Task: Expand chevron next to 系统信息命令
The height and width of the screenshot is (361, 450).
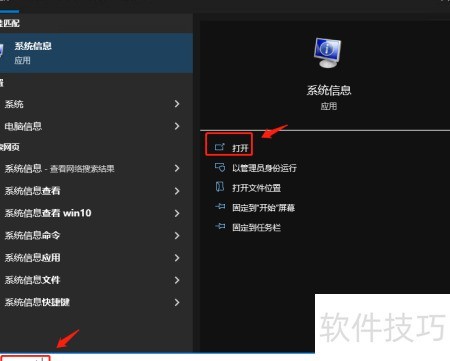Action: tap(177, 236)
